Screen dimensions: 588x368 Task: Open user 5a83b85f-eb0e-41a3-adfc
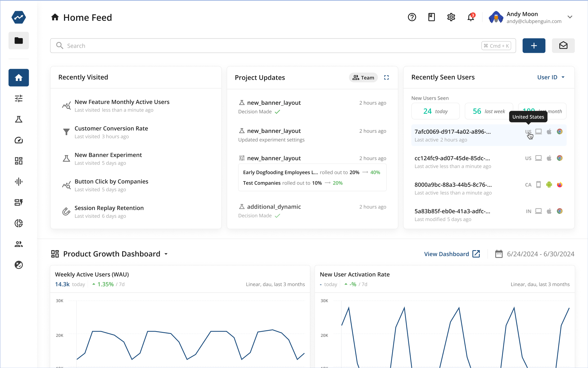[x=489, y=215]
